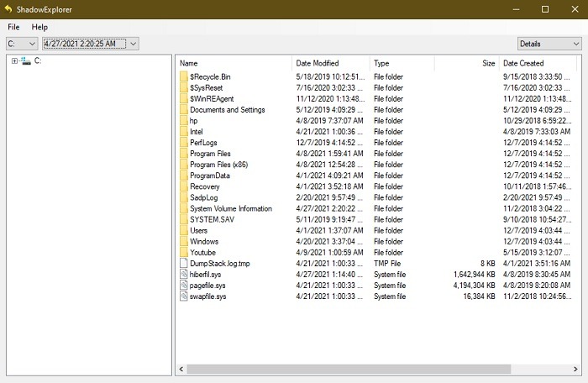Select the "hiberfil.sys" file name
The width and height of the screenshot is (588, 383).
[205, 274]
